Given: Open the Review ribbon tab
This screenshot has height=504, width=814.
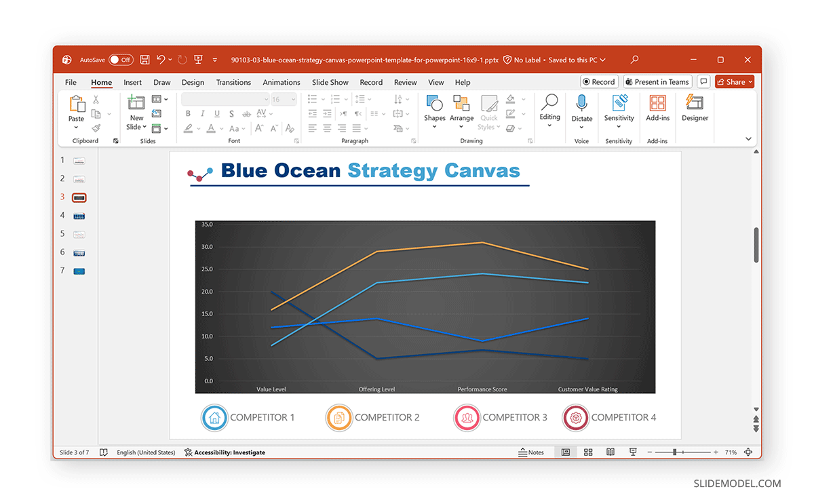Looking at the screenshot, I should coord(405,82).
